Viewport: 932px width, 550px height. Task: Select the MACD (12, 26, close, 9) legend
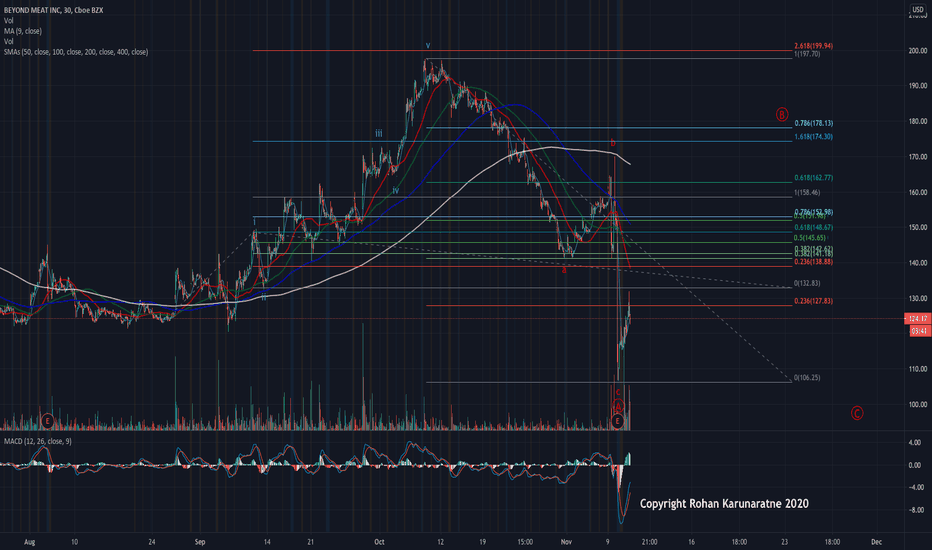tap(37, 441)
